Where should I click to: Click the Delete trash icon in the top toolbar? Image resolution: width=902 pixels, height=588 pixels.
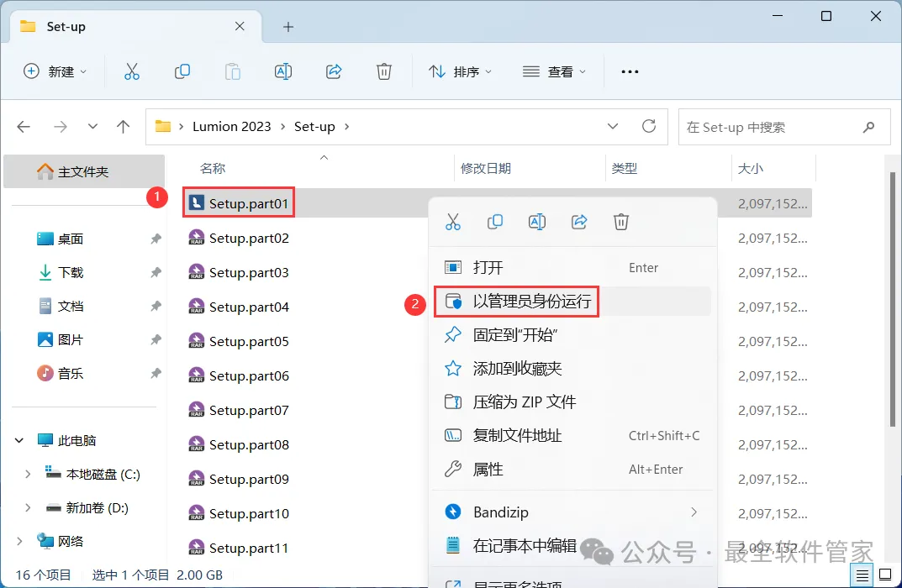pos(383,71)
